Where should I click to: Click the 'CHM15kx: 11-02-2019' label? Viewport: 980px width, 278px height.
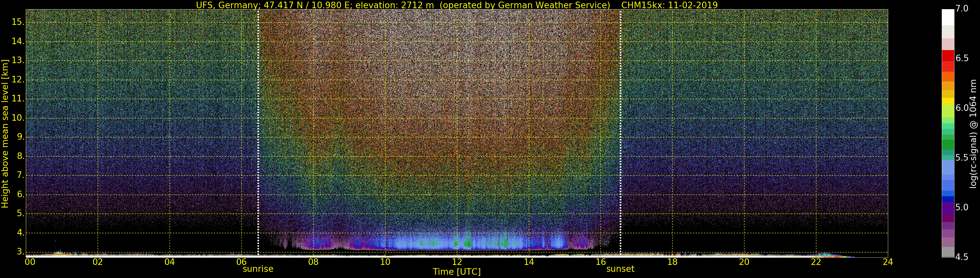pos(669,5)
